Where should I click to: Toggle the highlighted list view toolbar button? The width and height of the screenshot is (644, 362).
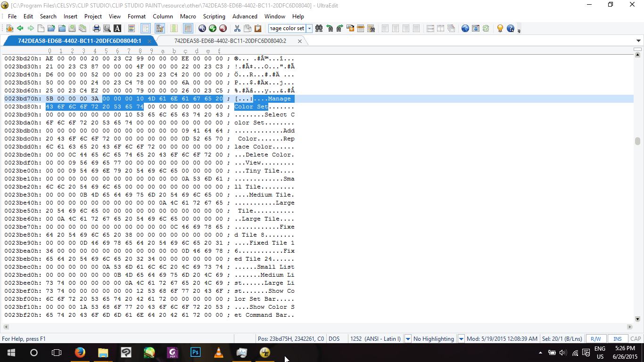pos(188,28)
